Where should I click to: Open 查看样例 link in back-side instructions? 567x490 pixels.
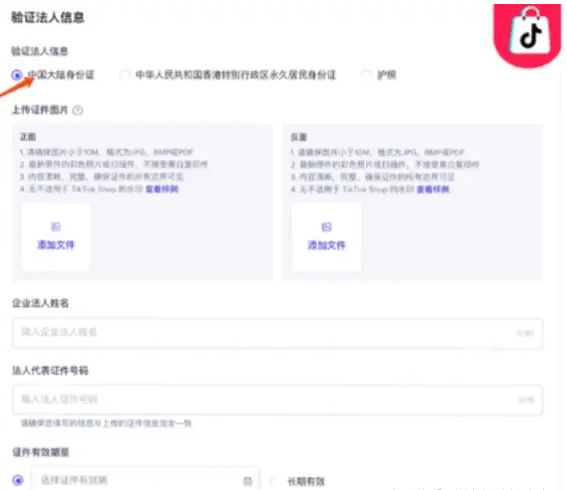(x=433, y=189)
